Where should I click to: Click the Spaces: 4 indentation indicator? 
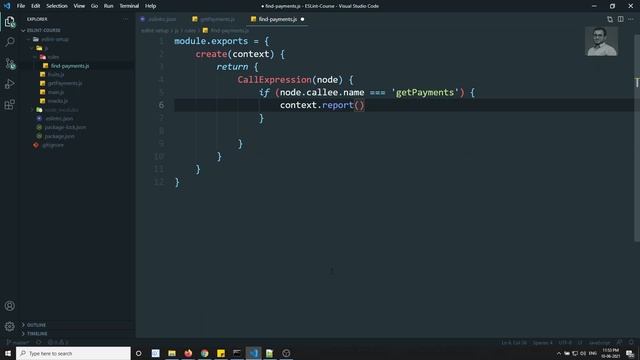tap(542, 343)
